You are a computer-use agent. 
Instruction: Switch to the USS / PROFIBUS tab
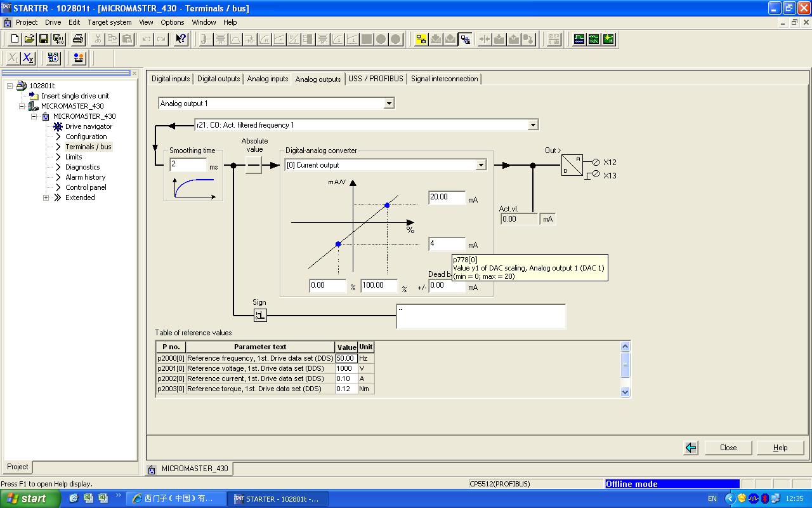pyautogui.click(x=376, y=79)
